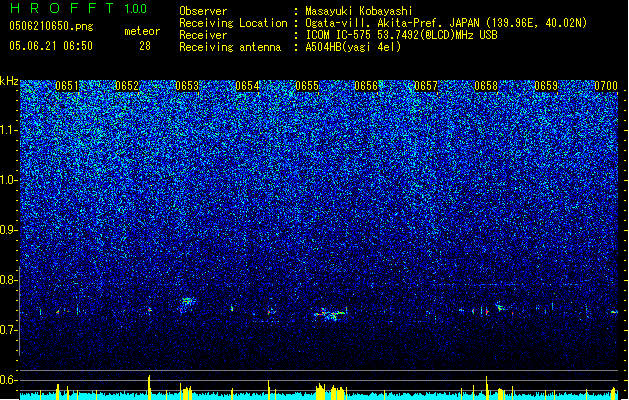Click the 1.0 kHz axis tick label
Screen dimensions: 629x400
pyautogui.click(x=9, y=181)
